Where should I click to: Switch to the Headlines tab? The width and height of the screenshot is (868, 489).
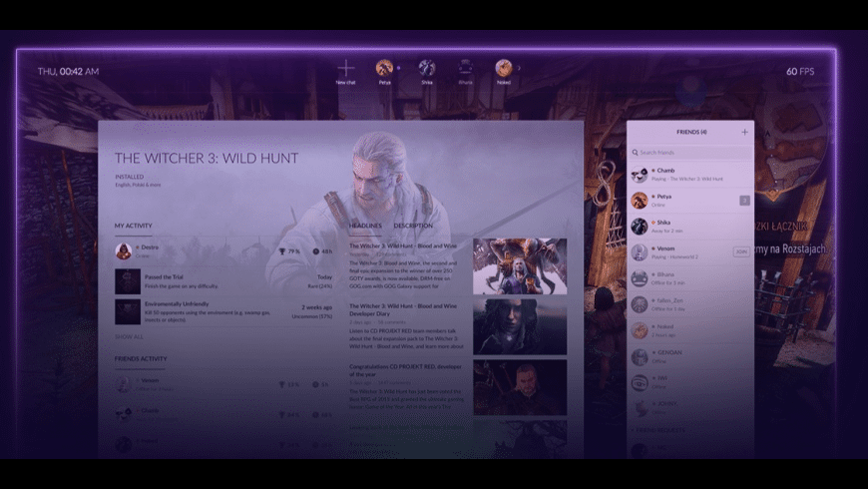pyautogui.click(x=365, y=226)
